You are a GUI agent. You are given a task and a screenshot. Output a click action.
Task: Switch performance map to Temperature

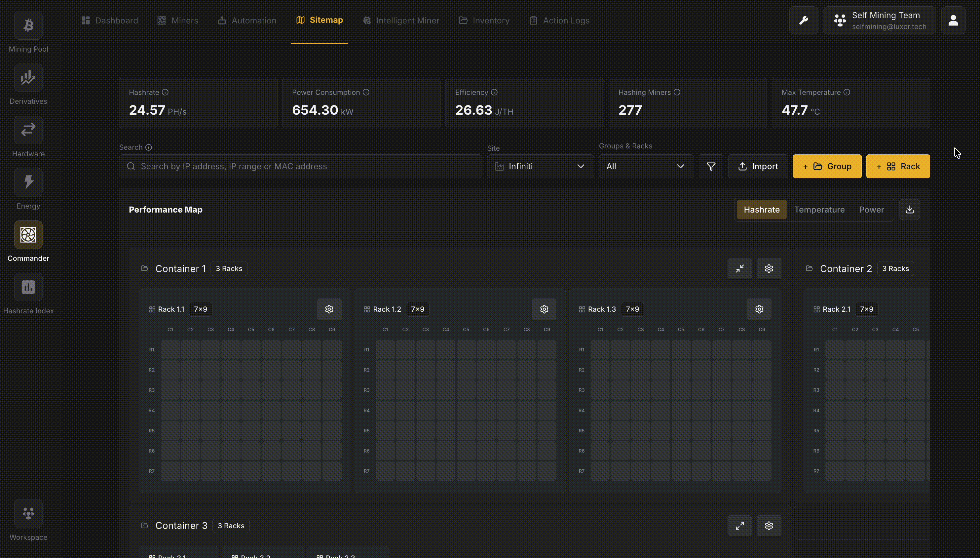click(819, 209)
